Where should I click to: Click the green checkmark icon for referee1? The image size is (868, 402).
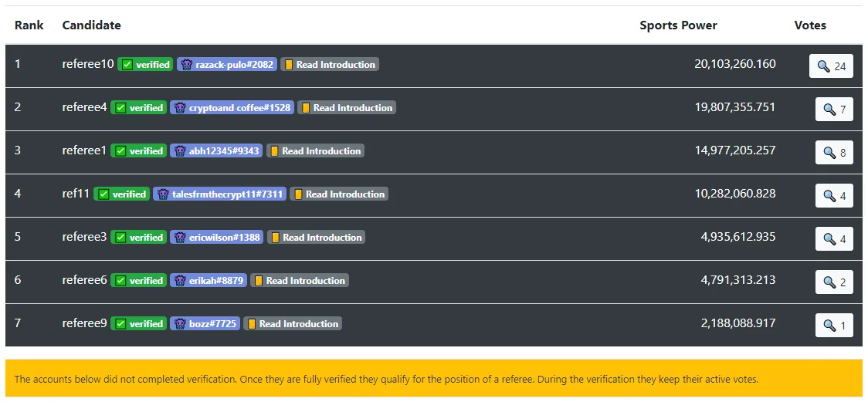coord(120,151)
